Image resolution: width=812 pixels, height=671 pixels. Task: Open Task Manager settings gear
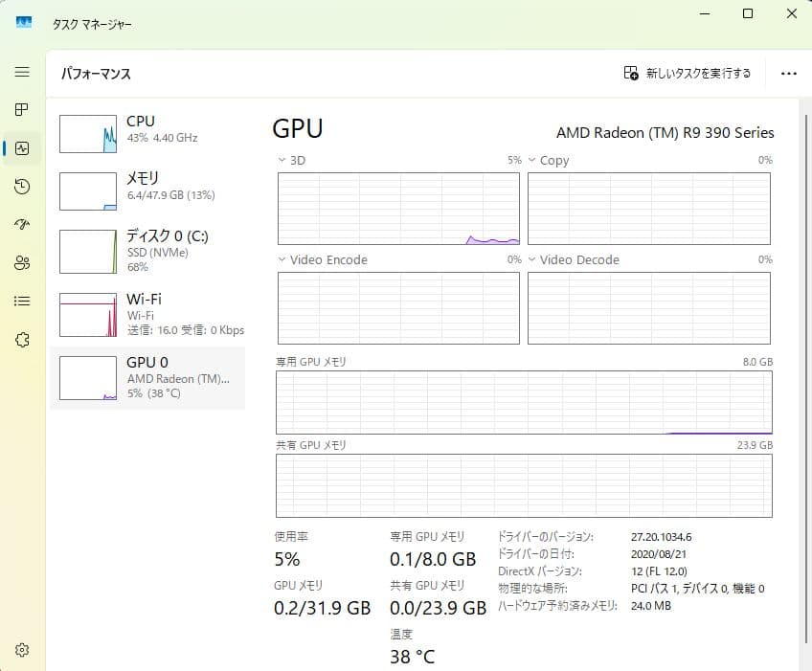pos(21,649)
